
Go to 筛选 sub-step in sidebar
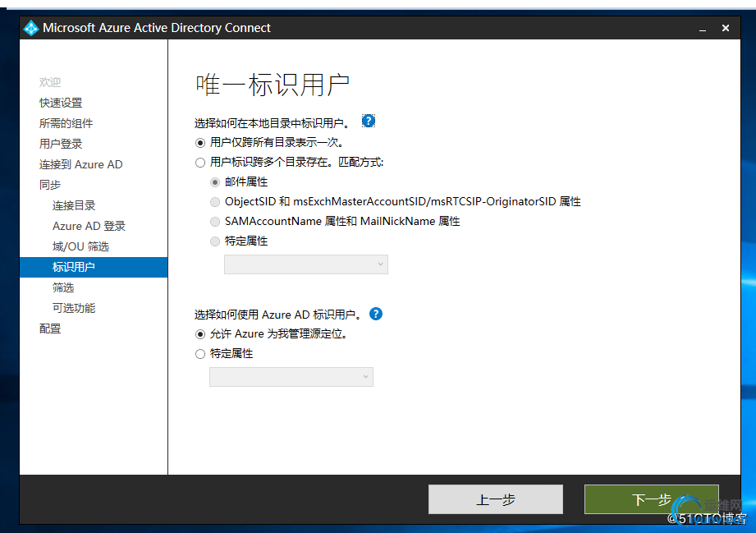click(63, 288)
